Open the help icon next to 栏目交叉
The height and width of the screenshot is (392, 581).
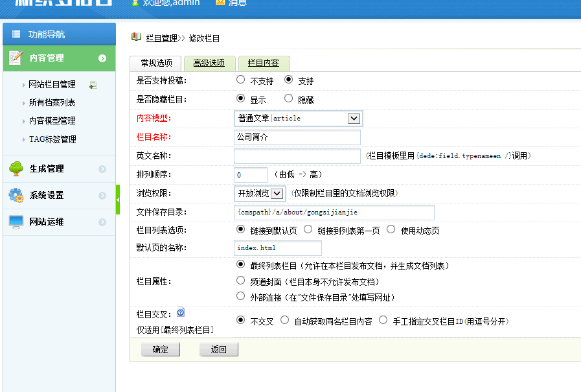pyautogui.click(x=181, y=312)
